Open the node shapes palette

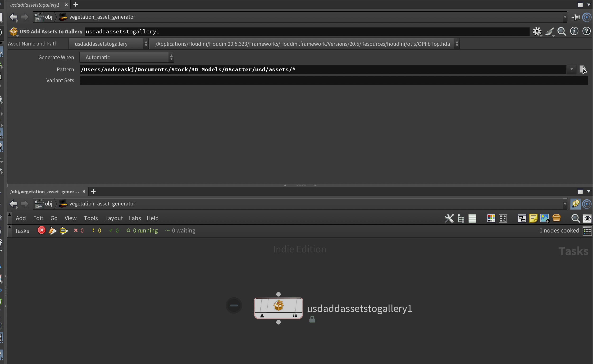point(503,218)
